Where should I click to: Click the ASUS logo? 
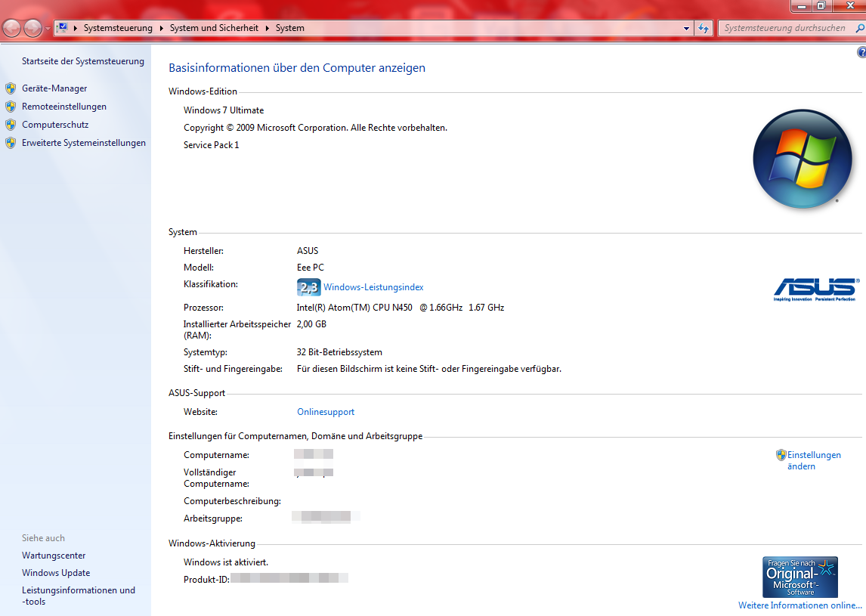816,289
